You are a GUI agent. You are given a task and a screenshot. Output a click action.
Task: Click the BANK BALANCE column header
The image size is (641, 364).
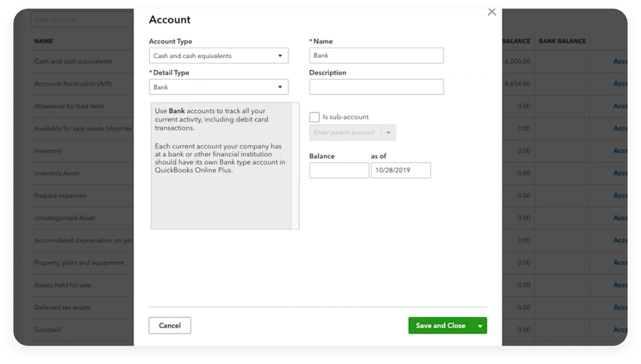pos(562,41)
